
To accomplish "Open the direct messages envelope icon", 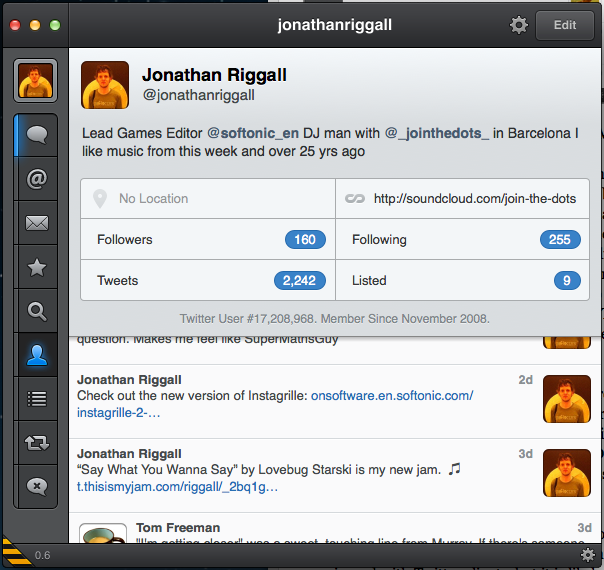I will [x=36, y=223].
